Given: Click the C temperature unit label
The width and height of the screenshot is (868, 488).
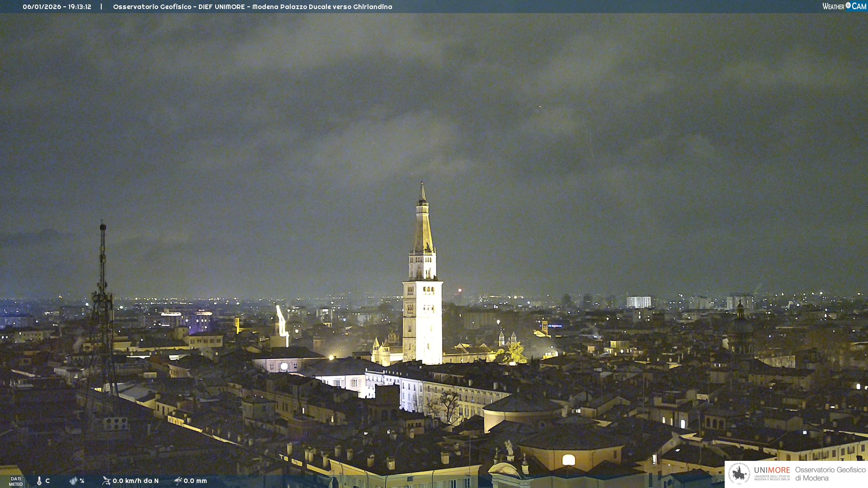Looking at the screenshot, I should point(47,481).
